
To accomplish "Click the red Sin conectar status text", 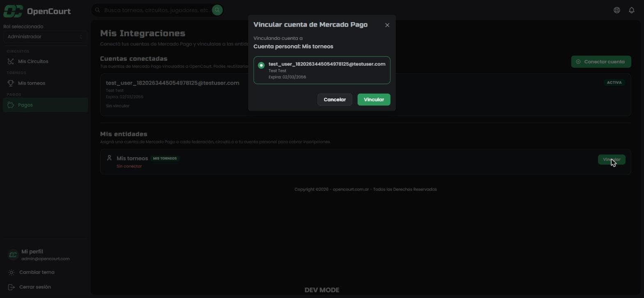I will 129,166.
